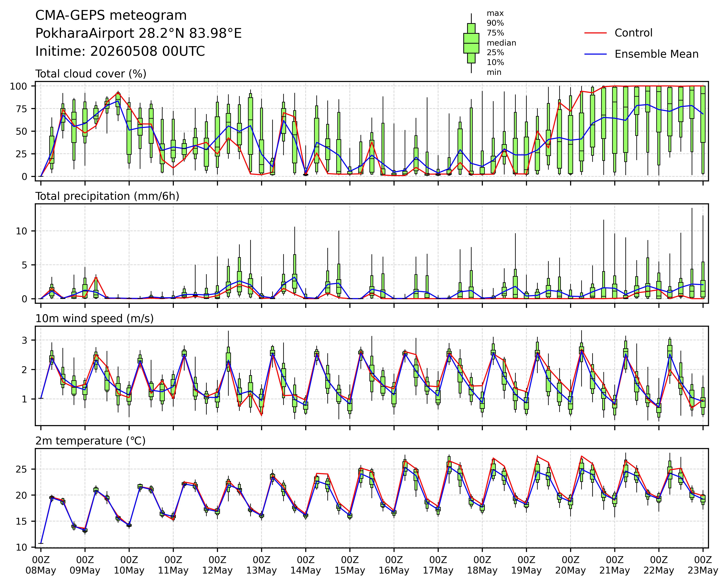Click the median label in the legend
728x585 pixels.
tap(501, 43)
